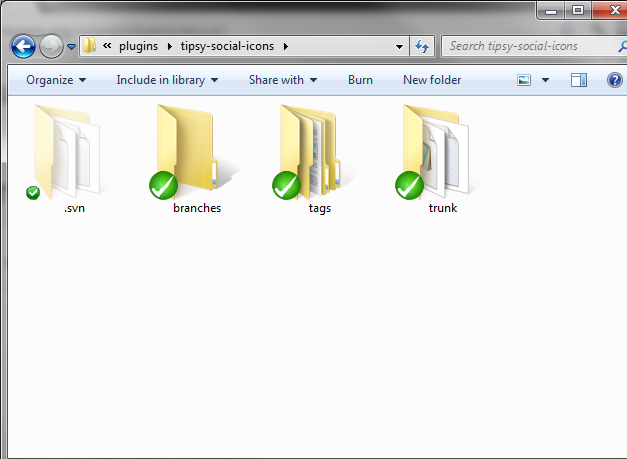Click the trunk folder name label
Viewport: 627px width, 459px height.
click(x=443, y=208)
